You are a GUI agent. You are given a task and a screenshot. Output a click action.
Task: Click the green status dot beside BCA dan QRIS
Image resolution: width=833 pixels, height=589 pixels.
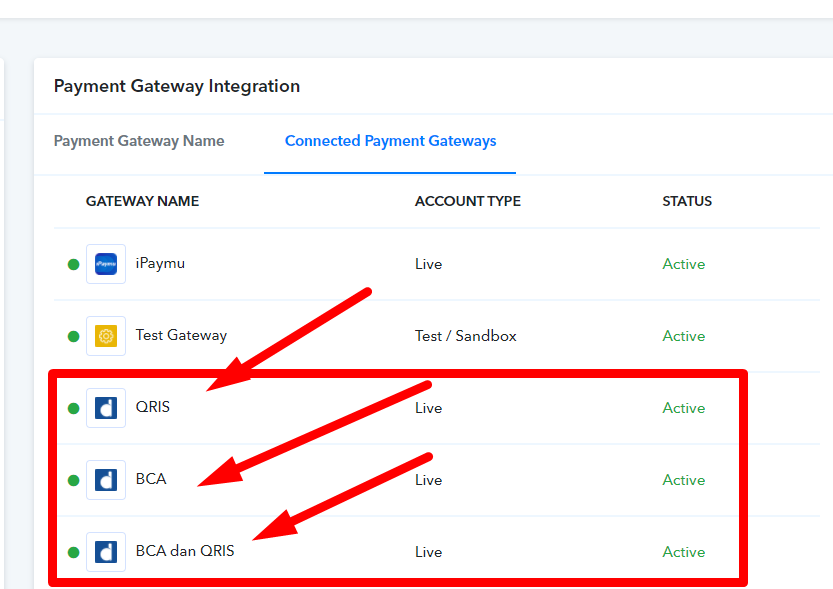tap(73, 552)
